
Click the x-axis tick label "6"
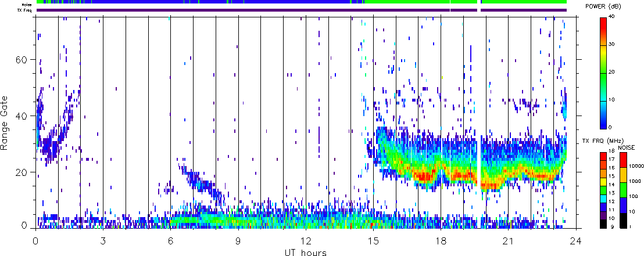170,241
